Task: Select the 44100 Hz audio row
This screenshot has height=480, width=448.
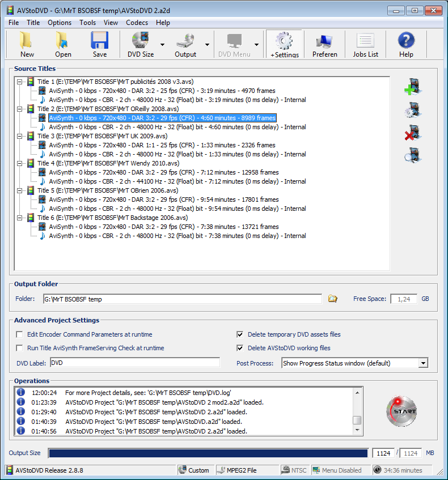Action: [177, 181]
